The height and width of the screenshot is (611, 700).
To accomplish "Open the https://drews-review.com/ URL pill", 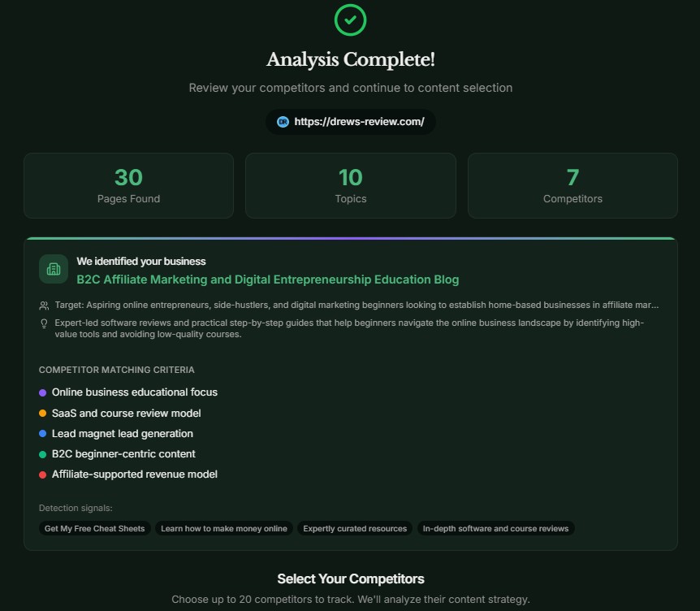I will [x=351, y=122].
